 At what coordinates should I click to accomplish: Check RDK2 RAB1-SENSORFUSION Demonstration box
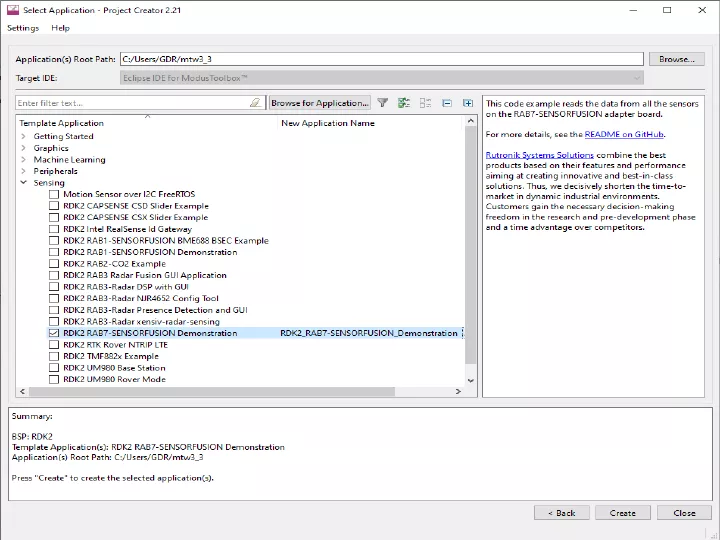pos(54,252)
